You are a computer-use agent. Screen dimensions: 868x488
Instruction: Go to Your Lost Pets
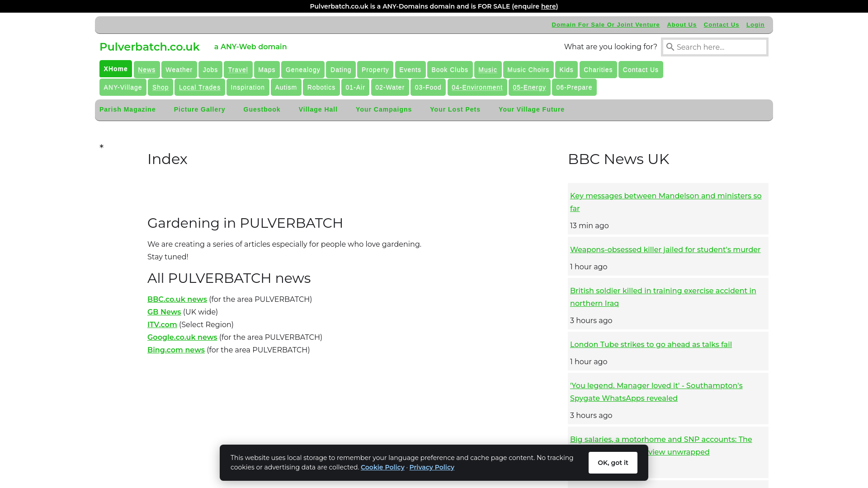(455, 109)
